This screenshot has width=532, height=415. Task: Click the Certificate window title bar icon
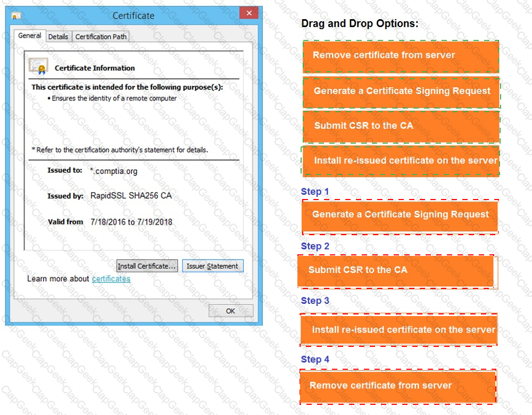coord(16,16)
